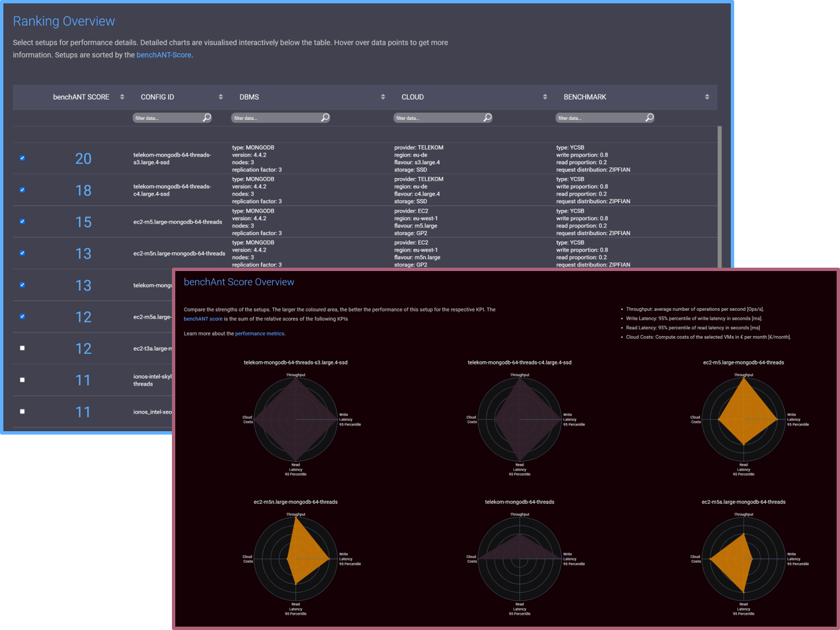Click the sort icon on the BENCHMARK column
Image resolution: width=840 pixels, height=630 pixels.
[x=707, y=96]
